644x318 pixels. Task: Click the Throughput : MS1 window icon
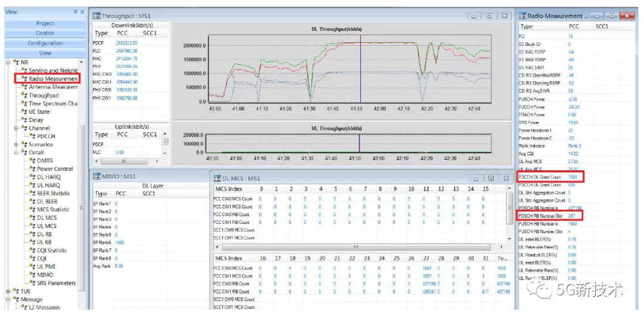(x=96, y=16)
